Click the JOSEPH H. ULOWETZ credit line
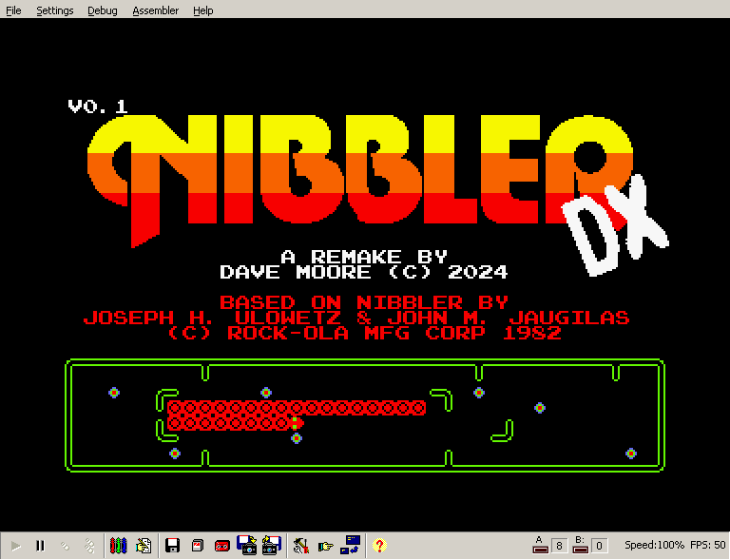Image resolution: width=730 pixels, height=560 pixels. [356, 318]
